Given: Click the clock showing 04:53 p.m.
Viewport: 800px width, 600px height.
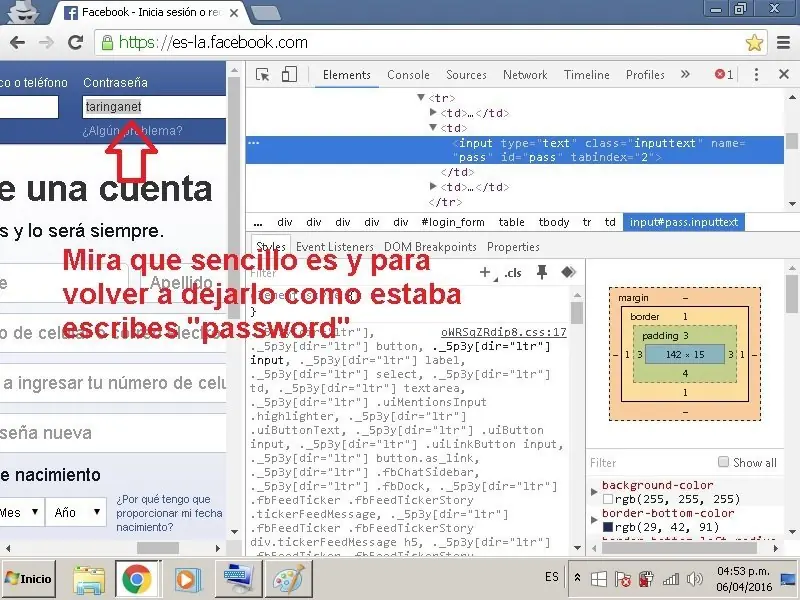Looking at the screenshot, I should click(743, 571).
